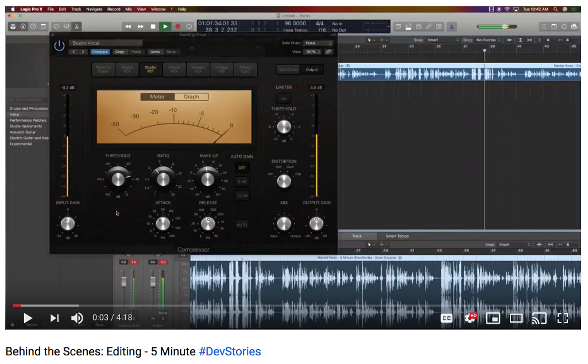The width and height of the screenshot is (588, 364).
Task: Switch the meter display to Graph
Action: [191, 96]
